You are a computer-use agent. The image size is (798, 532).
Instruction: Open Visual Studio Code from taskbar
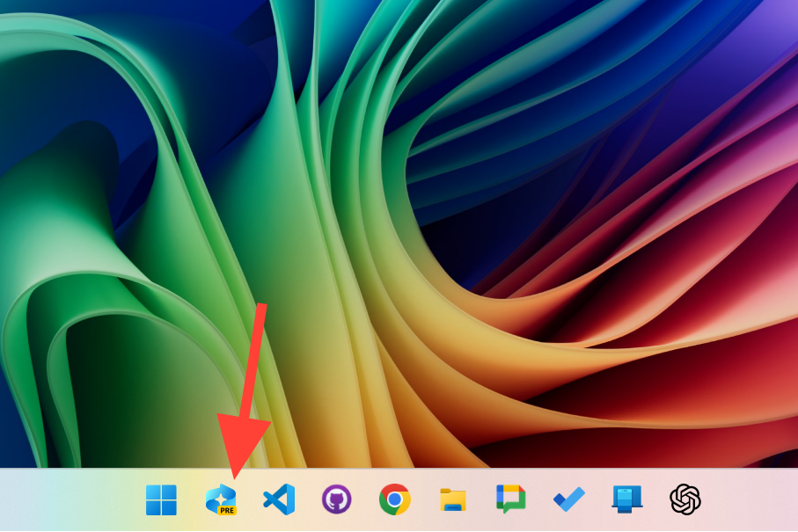point(279,499)
